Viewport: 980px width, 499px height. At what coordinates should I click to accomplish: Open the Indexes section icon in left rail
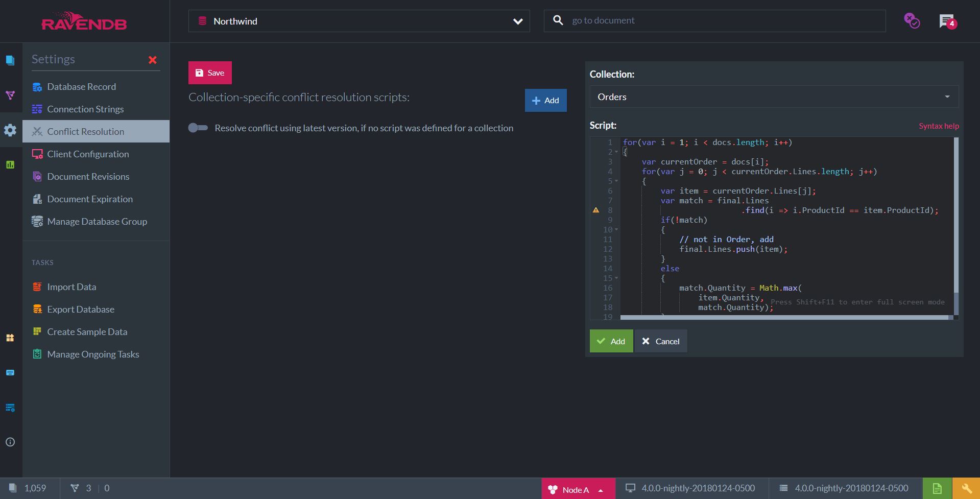(x=10, y=95)
